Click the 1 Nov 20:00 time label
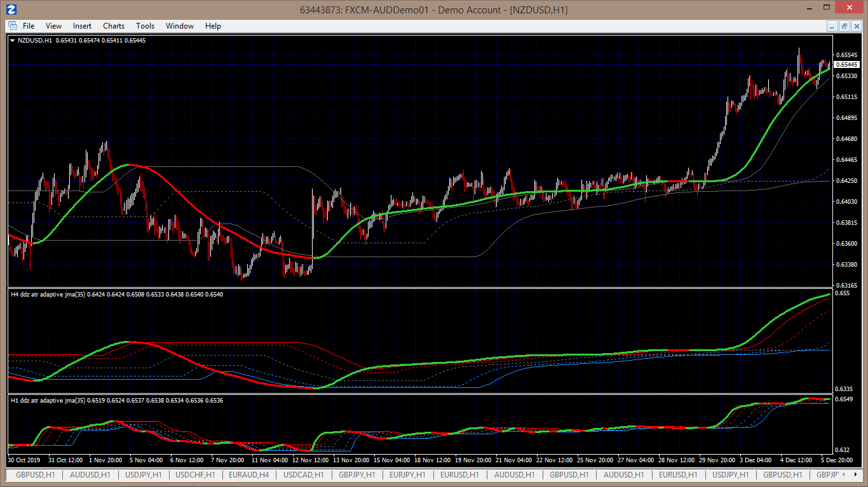Screen dimensions: 868x487 coord(104,460)
